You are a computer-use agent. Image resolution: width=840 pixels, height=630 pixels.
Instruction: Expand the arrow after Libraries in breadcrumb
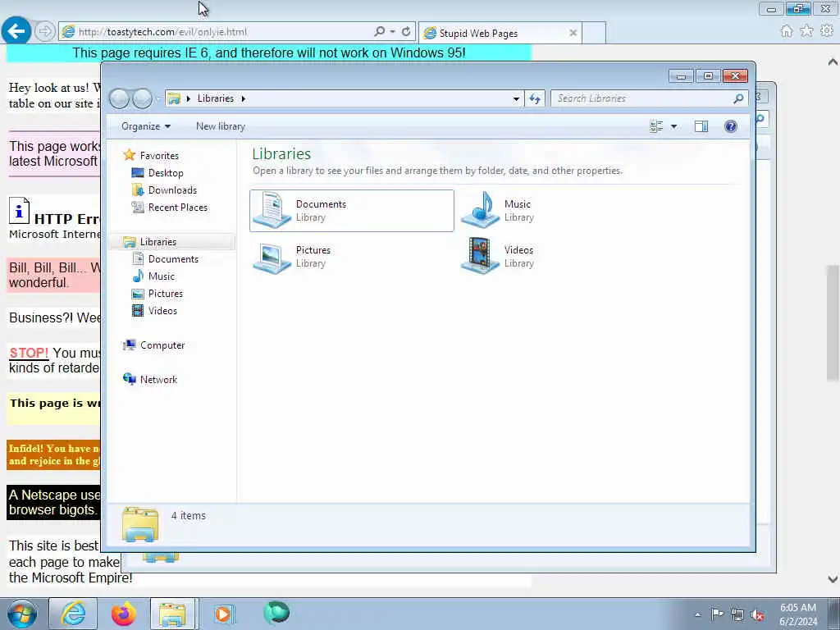(243, 98)
